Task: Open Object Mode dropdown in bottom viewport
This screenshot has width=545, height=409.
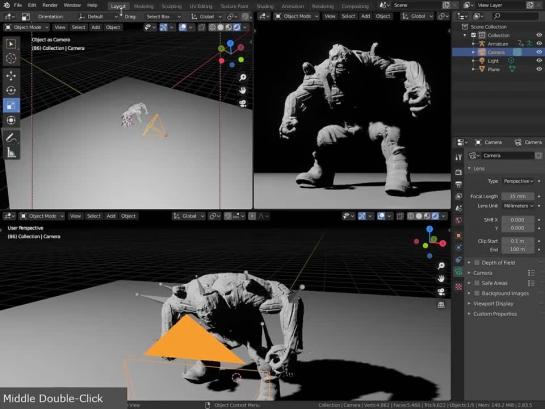Action: coord(42,216)
